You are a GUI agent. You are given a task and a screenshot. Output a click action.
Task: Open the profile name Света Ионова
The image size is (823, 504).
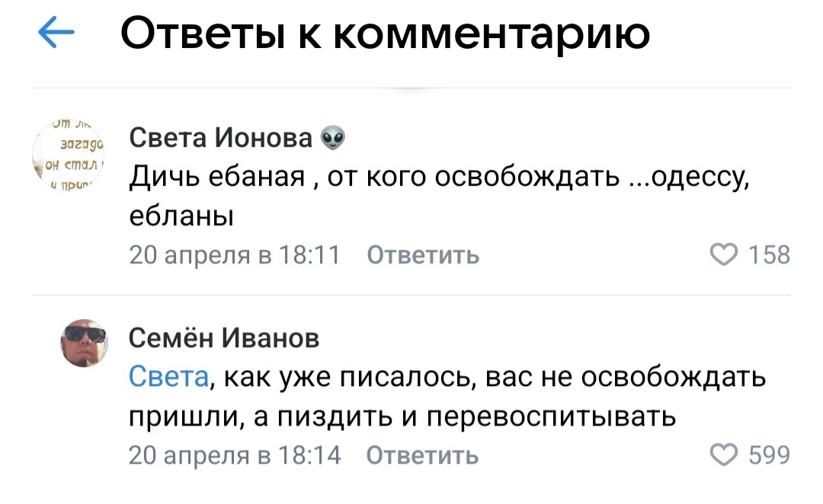[x=221, y=138]
